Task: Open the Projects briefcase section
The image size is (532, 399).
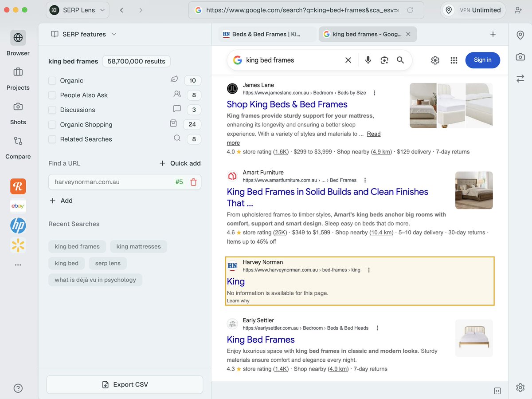Action: tap(18, 78)
